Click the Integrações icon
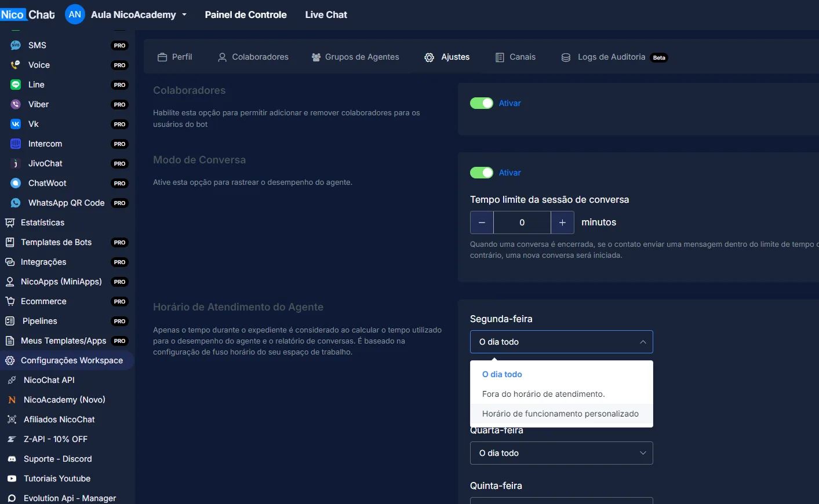Screen dimensions: 819x504 [x=10, y=262]
